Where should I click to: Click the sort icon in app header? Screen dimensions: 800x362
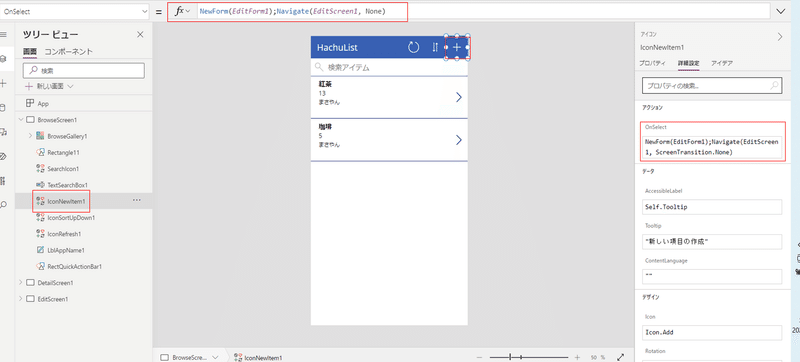(435, 47)
